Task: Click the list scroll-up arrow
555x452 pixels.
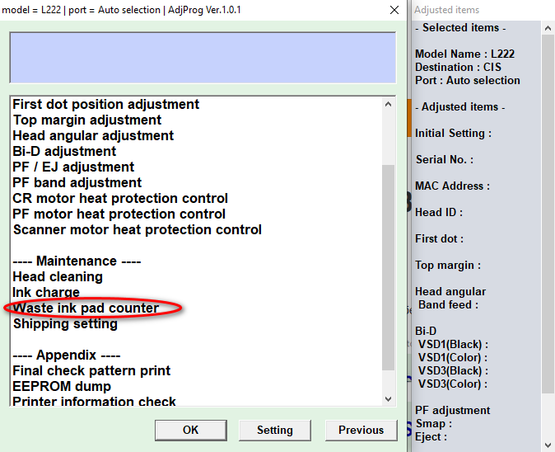Action: 388,104
